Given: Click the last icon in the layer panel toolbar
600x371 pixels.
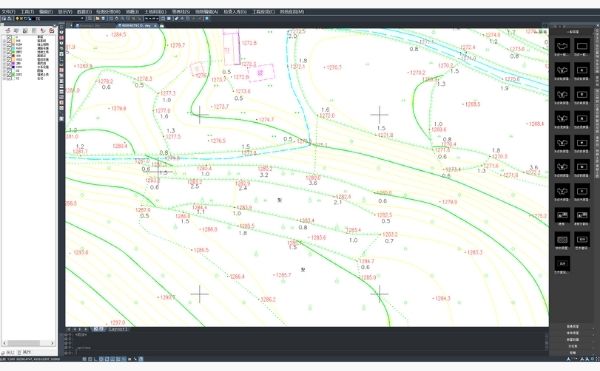Looking at the screenshot, I should [x=52, y=31].
